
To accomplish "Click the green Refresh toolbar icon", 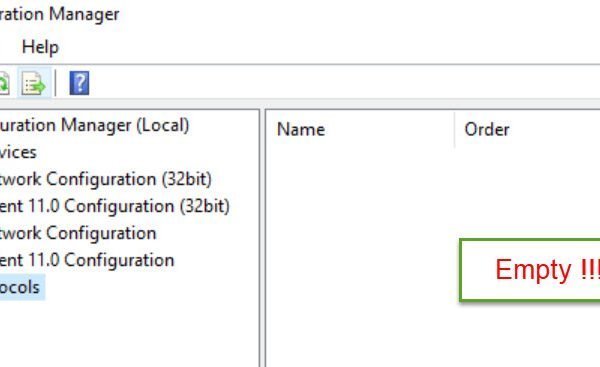I will [x=4, y=83].
